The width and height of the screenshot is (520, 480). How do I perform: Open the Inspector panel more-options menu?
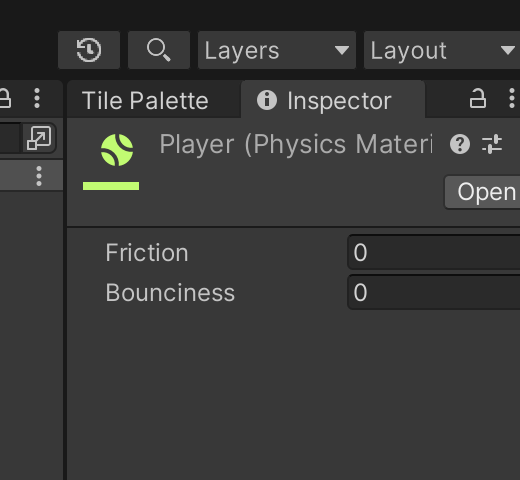click(x=512, y=98)
